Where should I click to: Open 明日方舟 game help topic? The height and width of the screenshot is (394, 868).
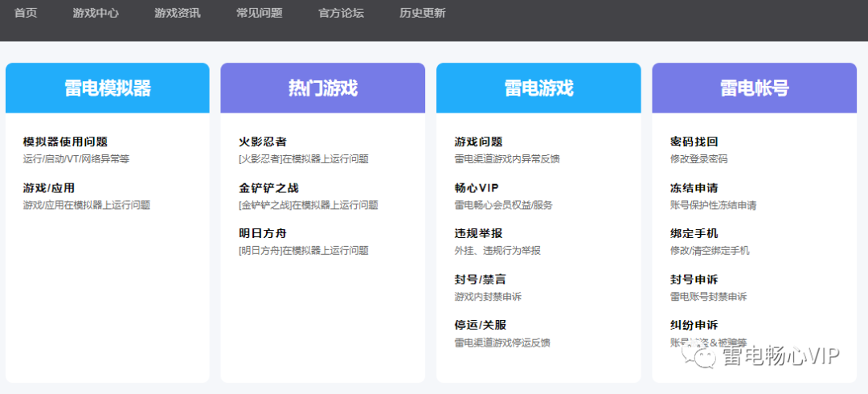263,233
